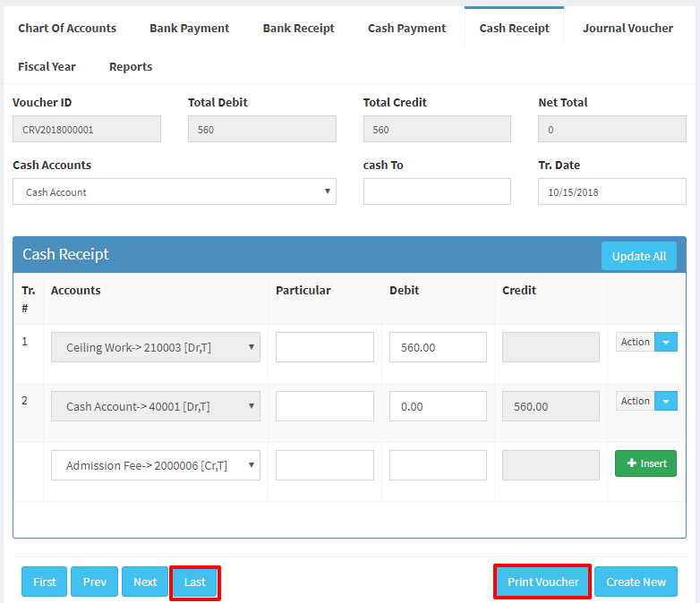Go to the Next voucher
700x603 pixels.
click(x=145, y=582)
